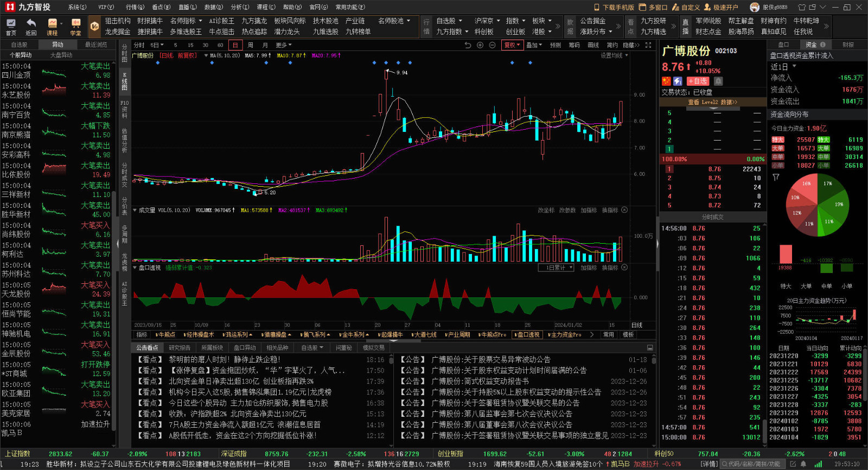This screenshot has width=868, height=470.
Task: Toggle 筹码 chip distribution display
Action: [574, 45]
